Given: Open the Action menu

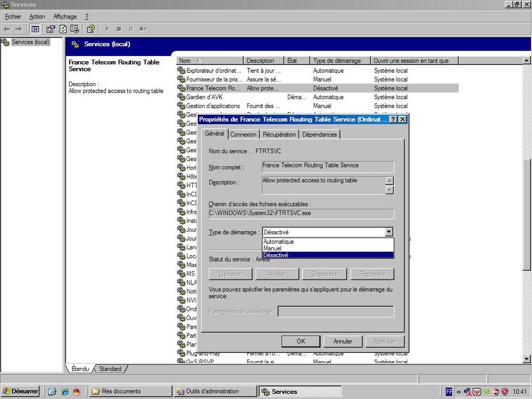Looking at the screenshot, I should coord(37,17).
